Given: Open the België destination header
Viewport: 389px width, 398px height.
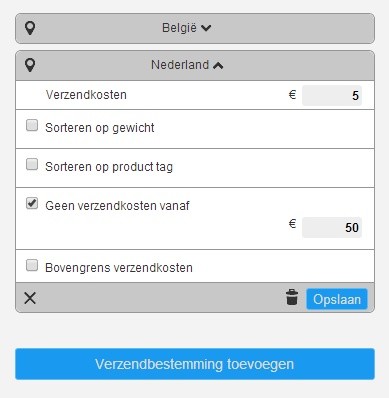Looking at the screenshot, I should tap(195, 28).
